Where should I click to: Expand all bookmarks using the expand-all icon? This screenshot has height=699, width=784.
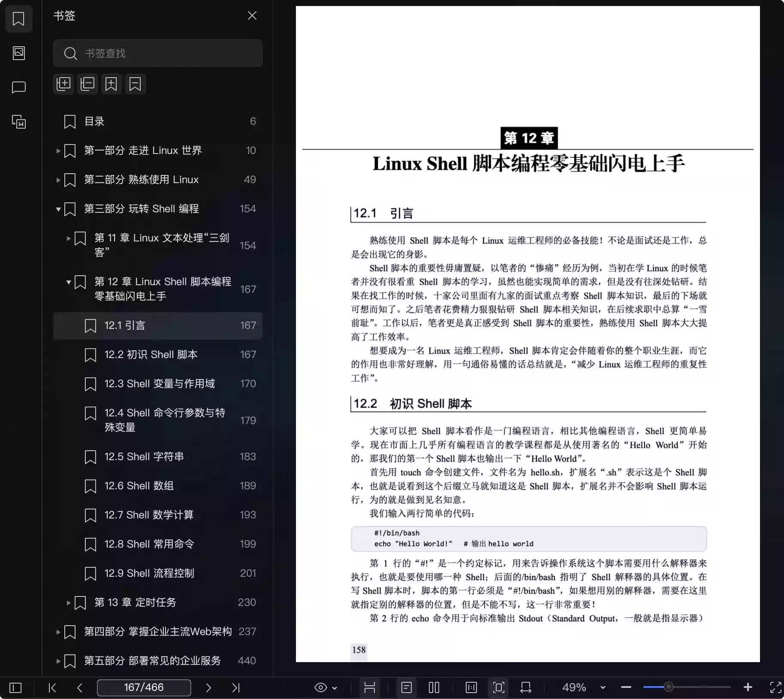[x=63, y=84]
